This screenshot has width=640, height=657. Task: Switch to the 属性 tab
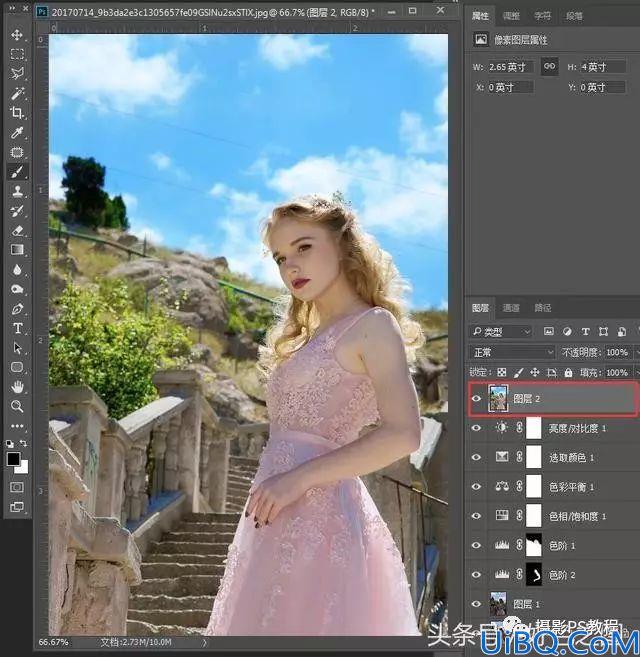pyautogui.click(x=480, y=16)
